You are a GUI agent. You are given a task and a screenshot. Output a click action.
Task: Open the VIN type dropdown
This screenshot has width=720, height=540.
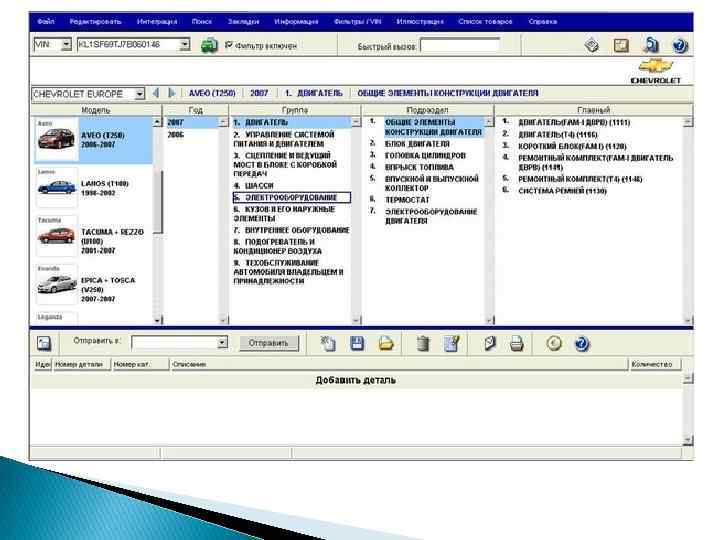point(67,45)
